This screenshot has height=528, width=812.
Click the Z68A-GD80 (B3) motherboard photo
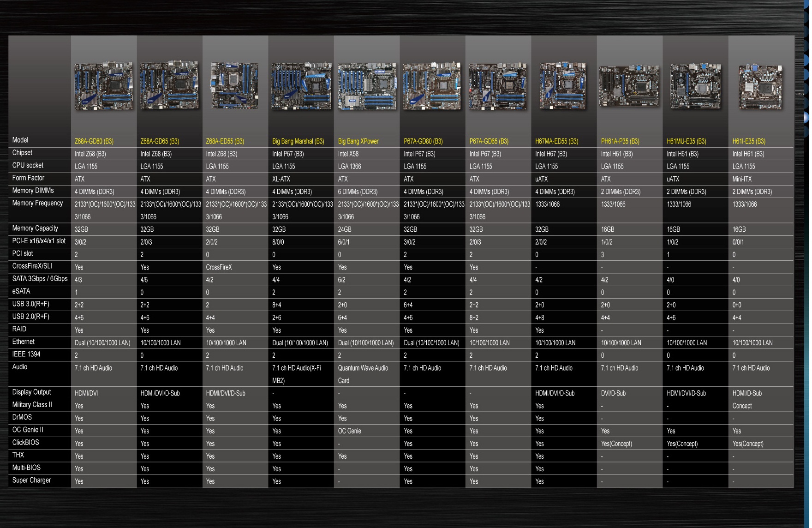pos(104,86)
